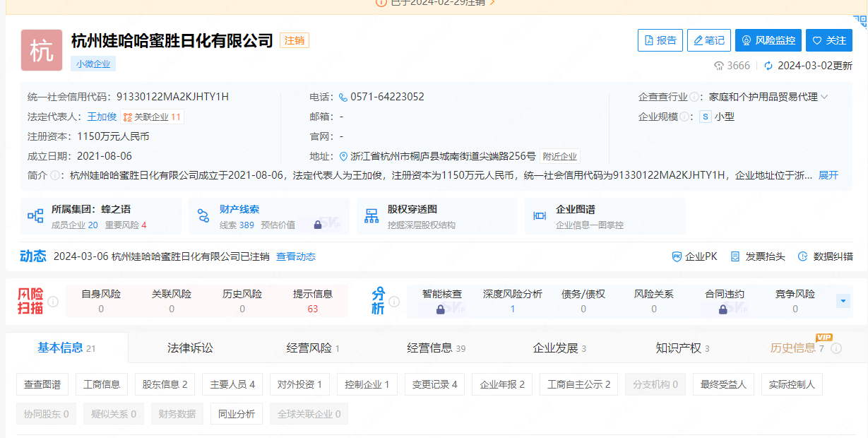The image size is (868, 438).
Task: Click the info icon beside 简介
Action: 55,175
